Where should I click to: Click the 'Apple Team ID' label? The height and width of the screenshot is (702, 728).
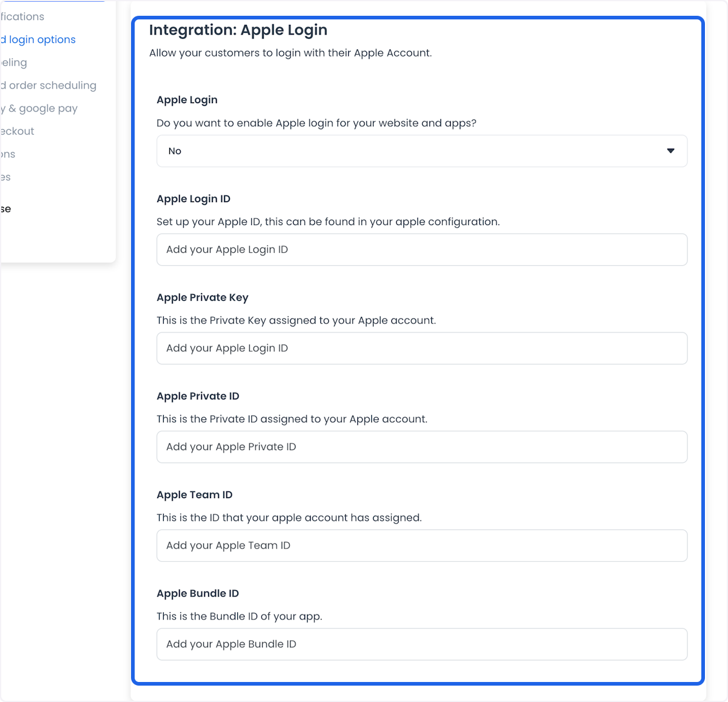tap(195, 495)
